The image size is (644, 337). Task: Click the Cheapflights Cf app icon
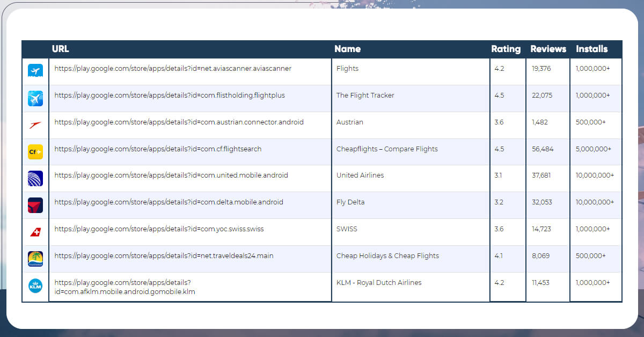click(35, 152)
